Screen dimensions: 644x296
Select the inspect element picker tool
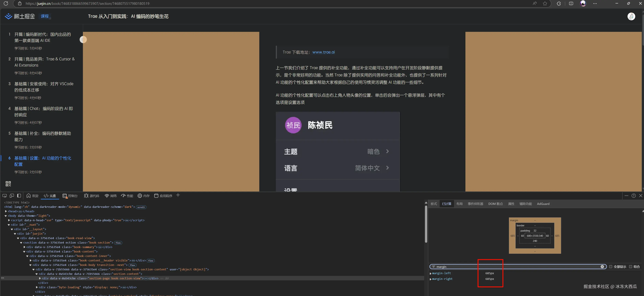pyautogui.click(x=4, y=196)
